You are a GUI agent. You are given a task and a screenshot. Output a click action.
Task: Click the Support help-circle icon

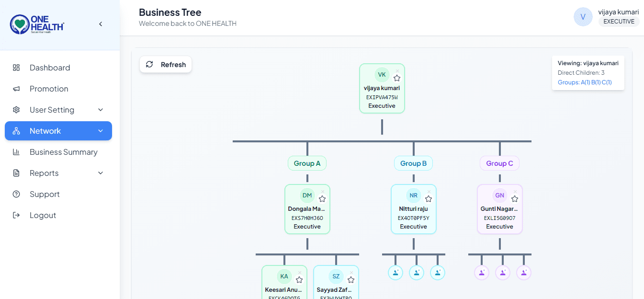click(x=16, y=194)
